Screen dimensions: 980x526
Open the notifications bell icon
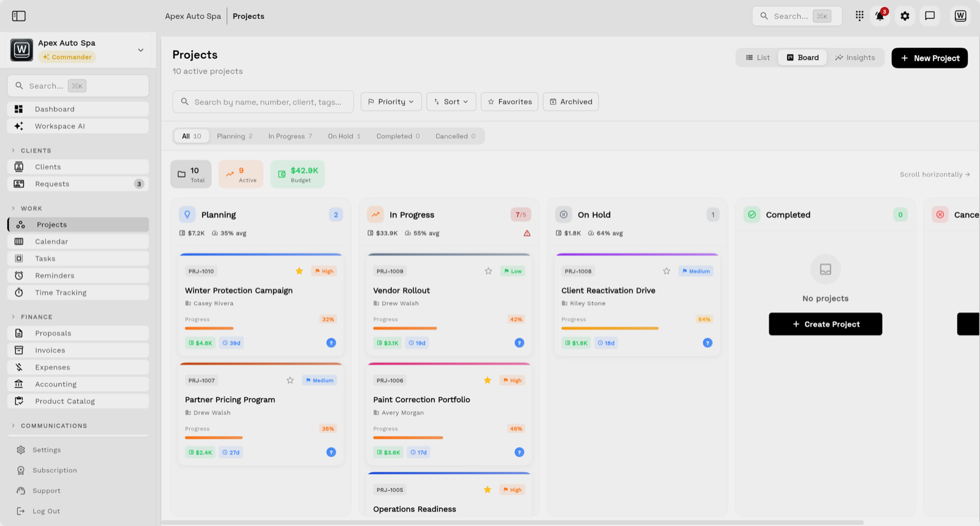(x=880, y=16)
